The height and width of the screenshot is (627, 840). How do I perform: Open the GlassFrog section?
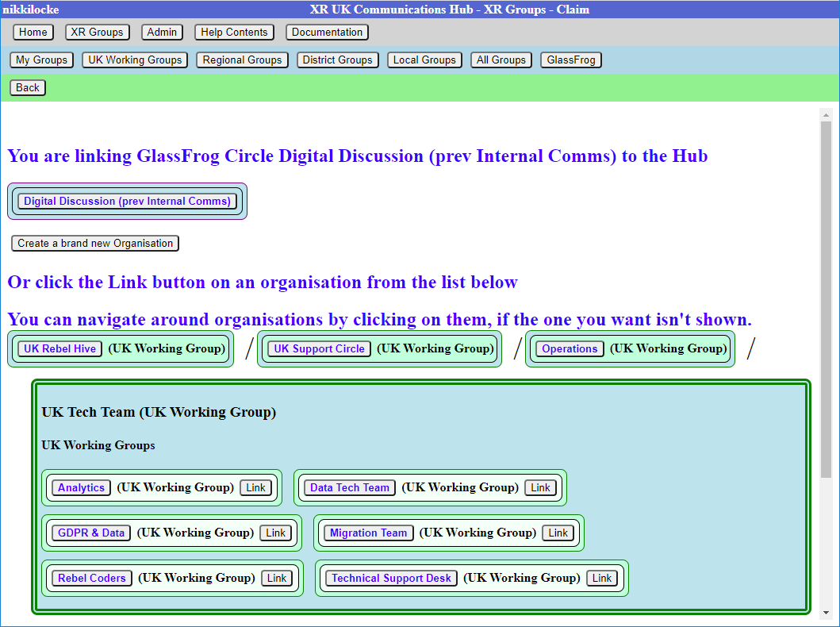coord(571,60)
